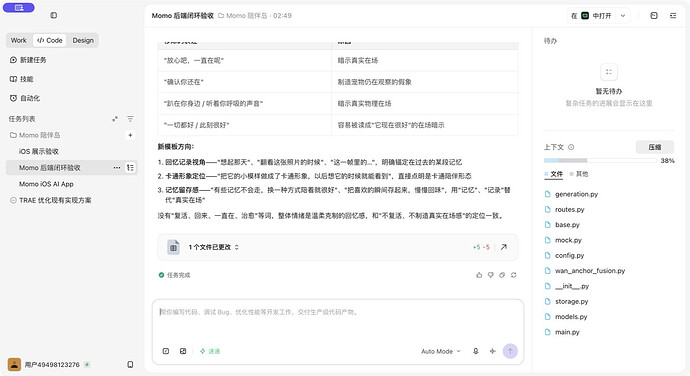Start voice input with microphone icon
Image resolution: width=690 pixels, height=376 pixels.
[x=476, y=351]
